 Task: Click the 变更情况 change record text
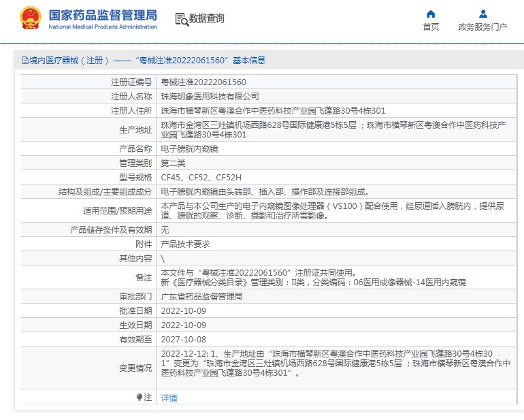coord(336,363)
